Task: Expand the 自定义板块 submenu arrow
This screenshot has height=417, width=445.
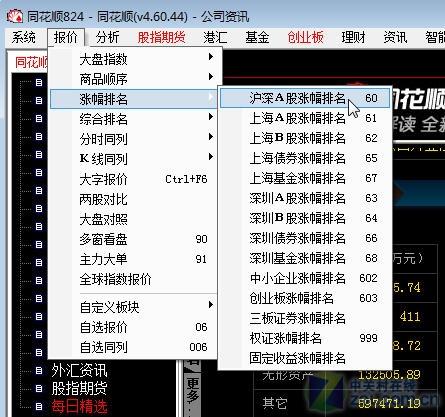Action: point(211,305)
